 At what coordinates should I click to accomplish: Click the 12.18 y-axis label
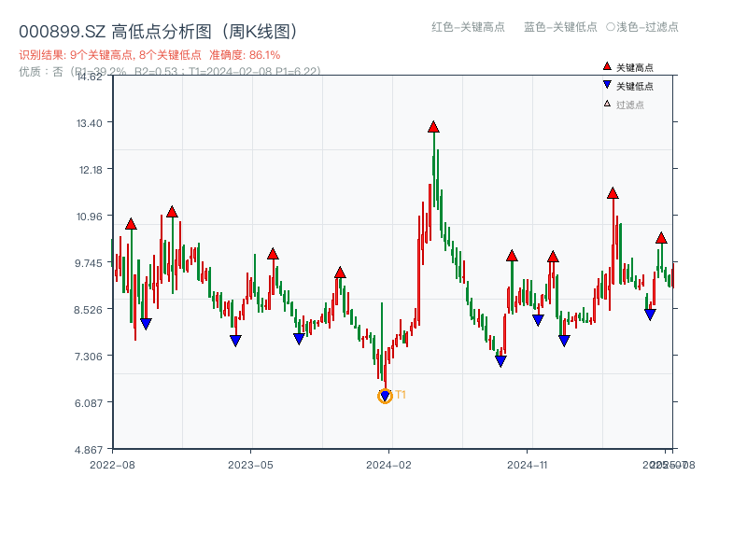(91, 170)
